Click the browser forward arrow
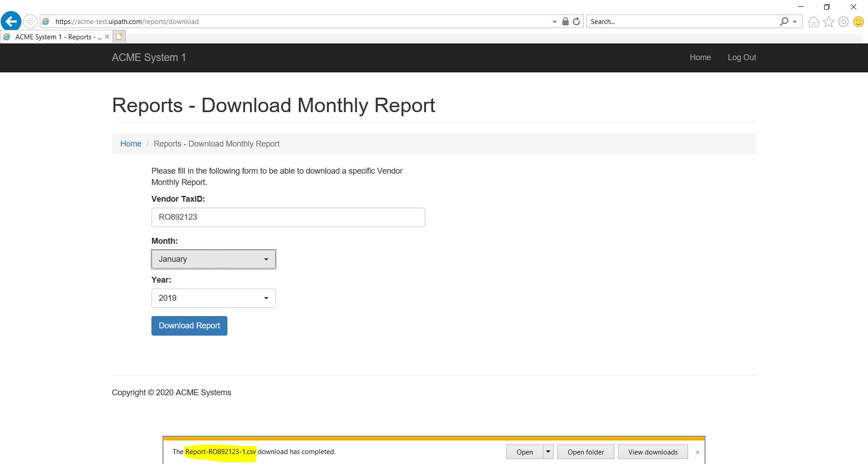 pyautogui.click(x=30, y=21)
